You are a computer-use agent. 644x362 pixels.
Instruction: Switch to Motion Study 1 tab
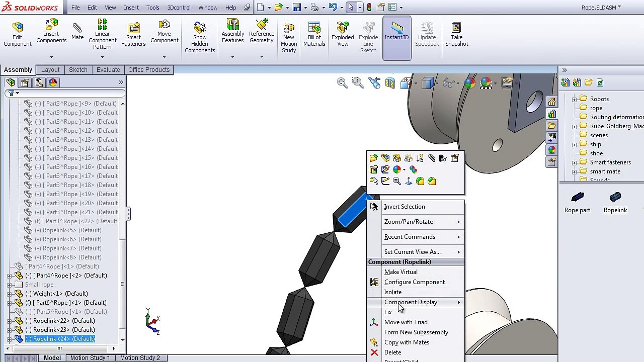(x=90, y=358)
